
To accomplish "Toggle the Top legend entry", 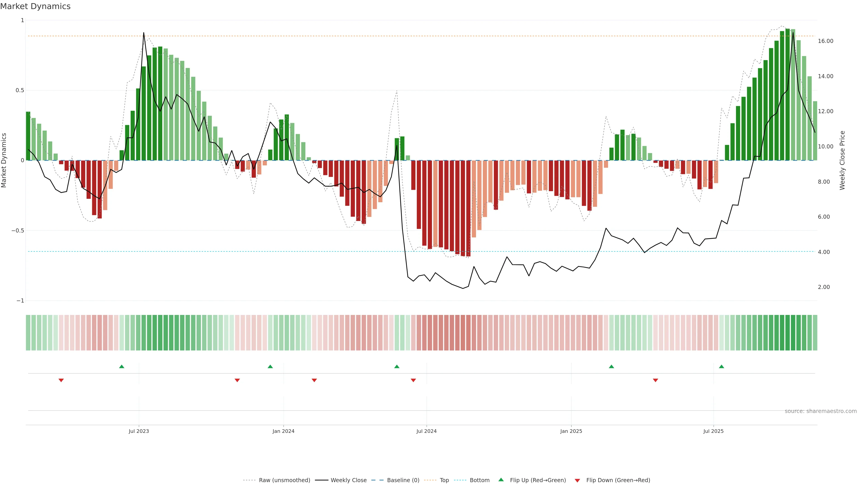I will [444, 480].
